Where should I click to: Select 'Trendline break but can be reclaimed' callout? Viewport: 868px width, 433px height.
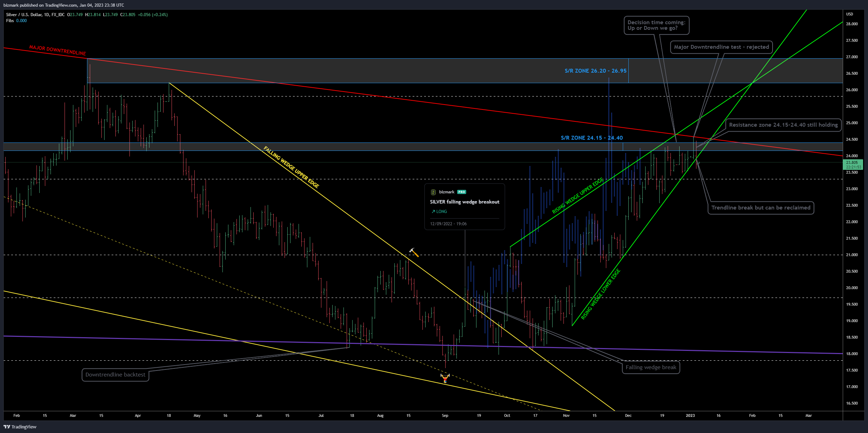(x=761, y=208)
